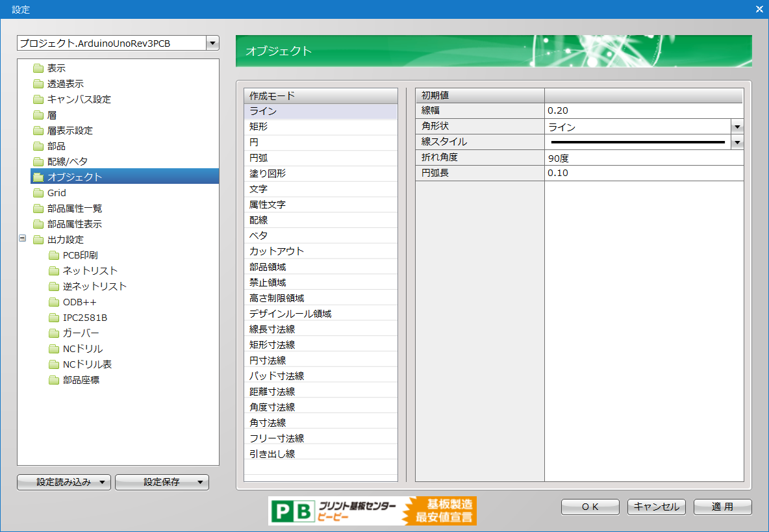Click the 線幅 value field

643,111
